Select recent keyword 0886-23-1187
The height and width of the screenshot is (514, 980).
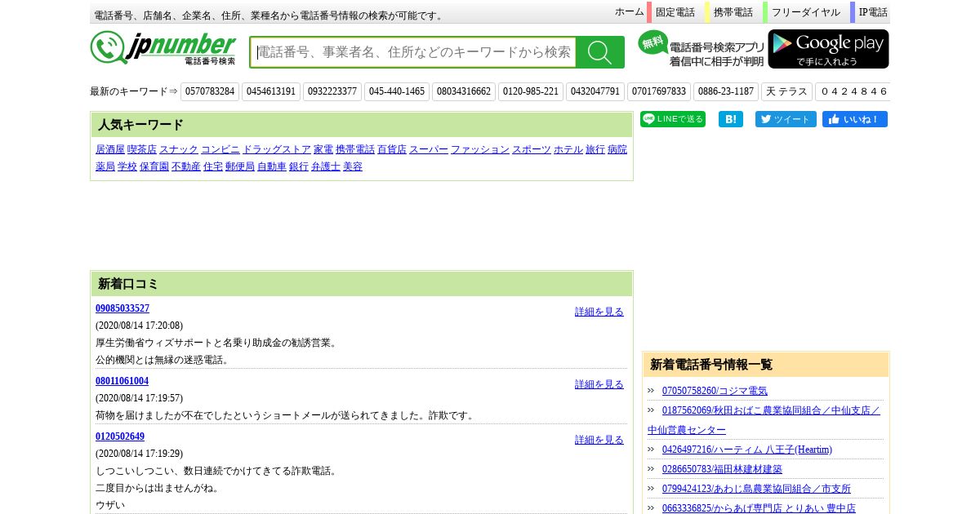click(726, 91)
